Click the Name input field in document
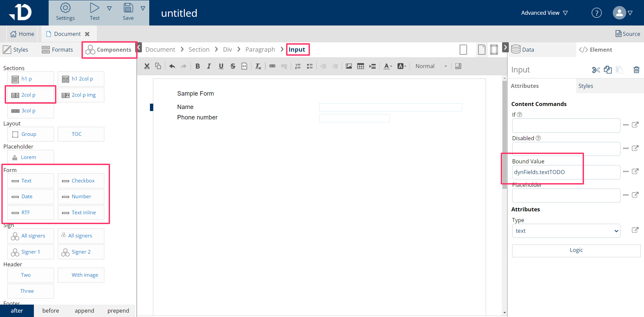This screenshot has height=317, width=644. click(390, 107)
